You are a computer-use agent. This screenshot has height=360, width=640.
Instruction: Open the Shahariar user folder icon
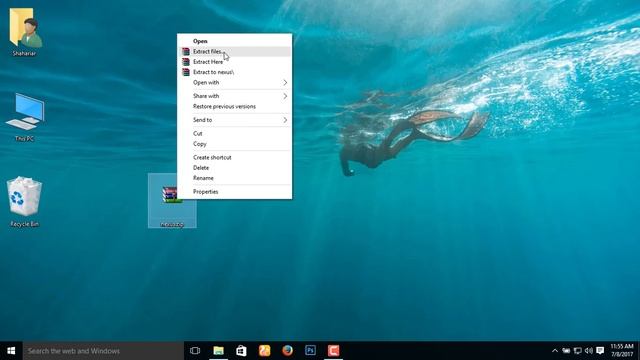[x=25, y=32]
